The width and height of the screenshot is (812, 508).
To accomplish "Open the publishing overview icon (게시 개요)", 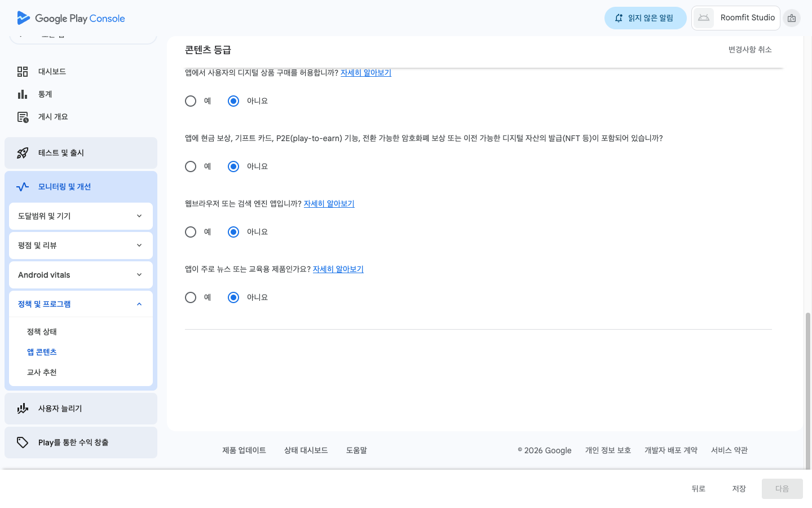I will click(x=23, y=117).
